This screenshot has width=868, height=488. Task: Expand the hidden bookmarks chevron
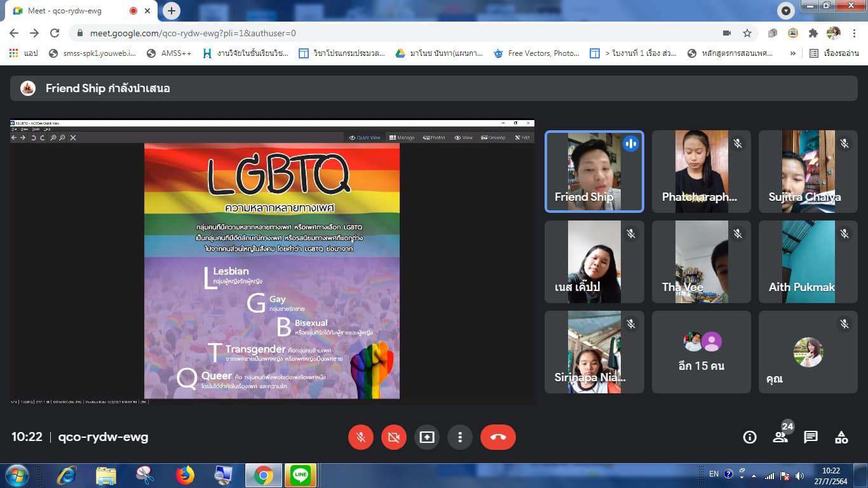792,53
